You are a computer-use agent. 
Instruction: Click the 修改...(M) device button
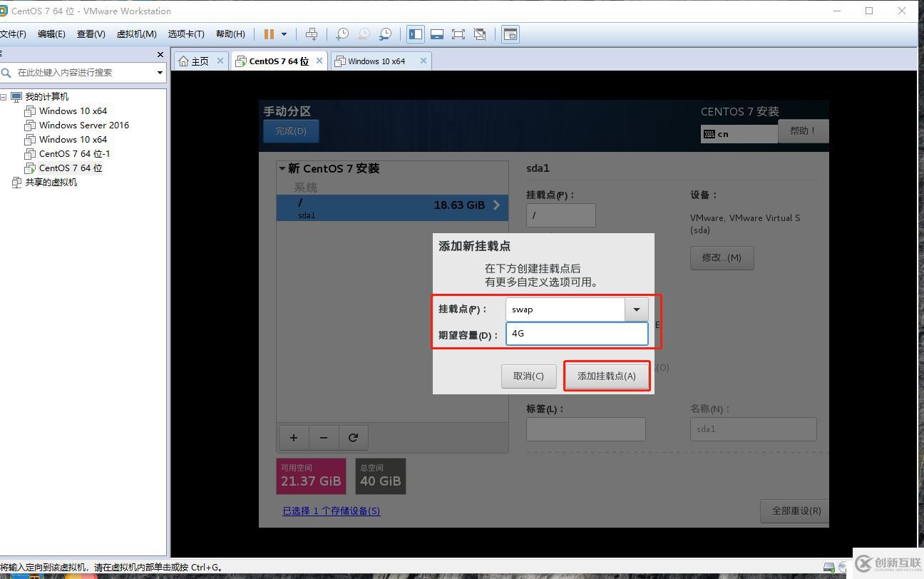[722, 258]
